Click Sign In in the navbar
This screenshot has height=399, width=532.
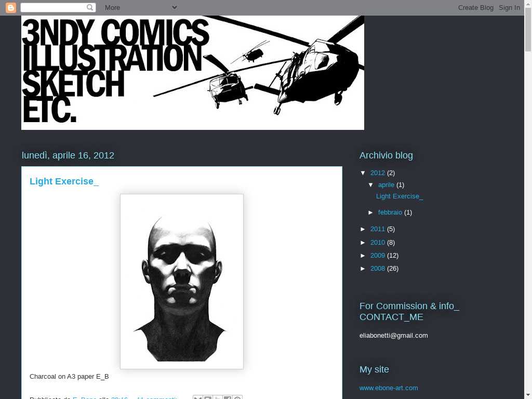coord(509,7)
